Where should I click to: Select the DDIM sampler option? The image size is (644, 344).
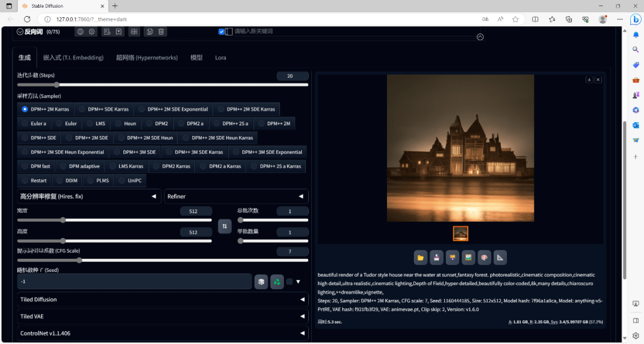67,180
